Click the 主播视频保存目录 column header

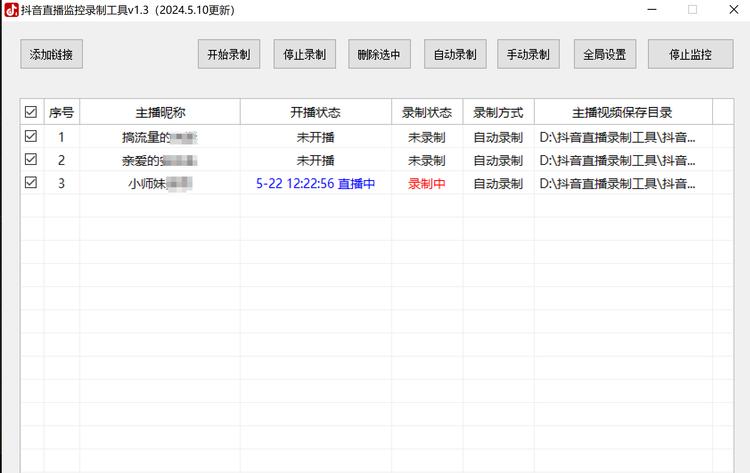tap(623, 112)
